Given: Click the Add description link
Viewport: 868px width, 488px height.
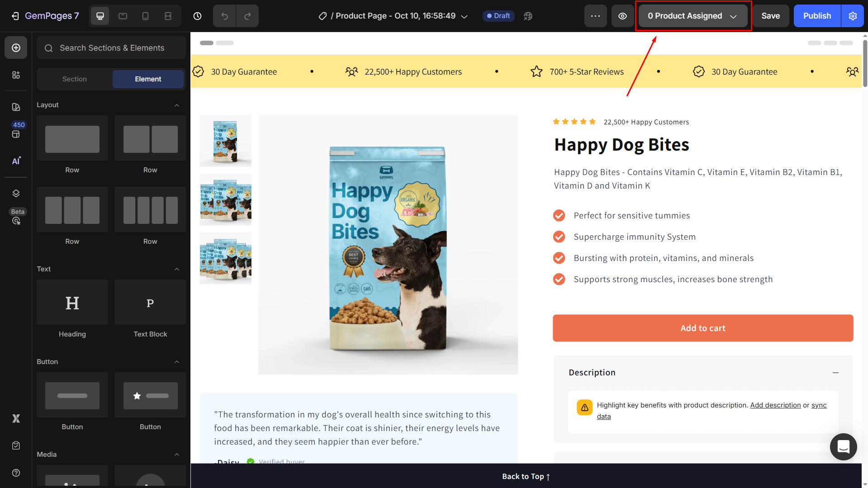Looking at the screenshot, I should pyautogui.click(x=775, y=405).
